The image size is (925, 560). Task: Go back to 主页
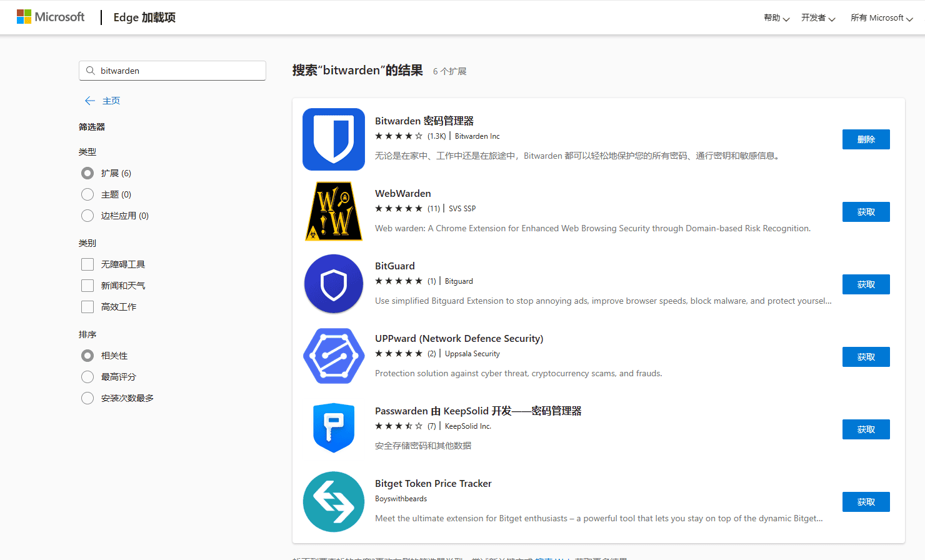point(111,101)
